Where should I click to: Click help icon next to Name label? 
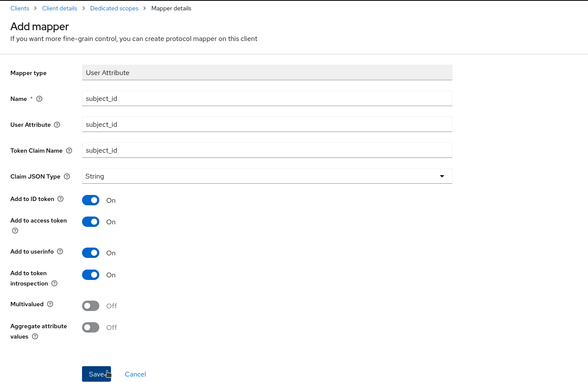click(x=39, y=99)
